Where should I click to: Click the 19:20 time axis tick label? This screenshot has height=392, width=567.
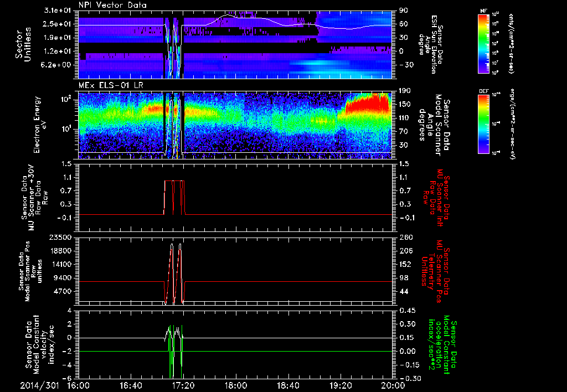(341, 385)
